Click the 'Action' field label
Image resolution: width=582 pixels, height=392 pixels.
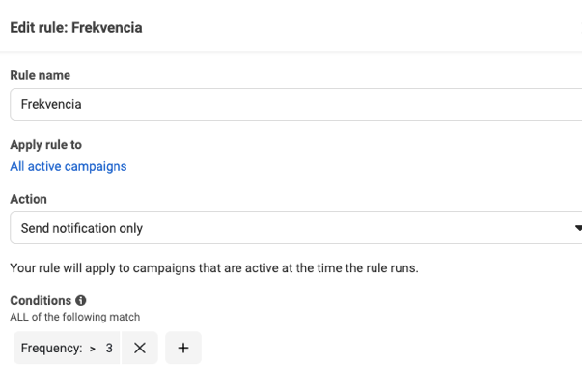[28, 199]
